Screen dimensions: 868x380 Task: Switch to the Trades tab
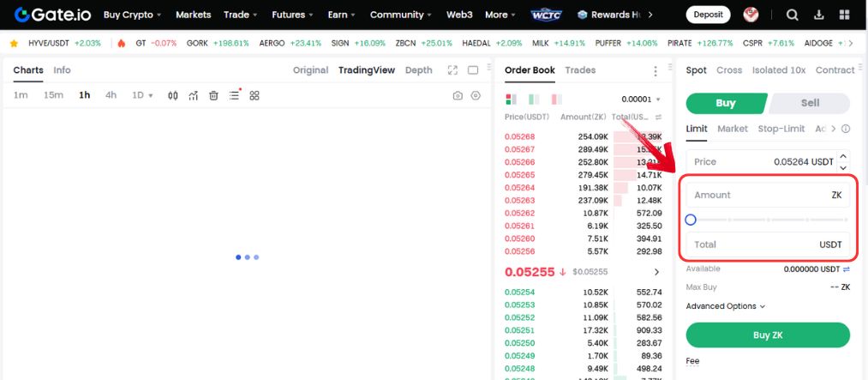point(580,70)
